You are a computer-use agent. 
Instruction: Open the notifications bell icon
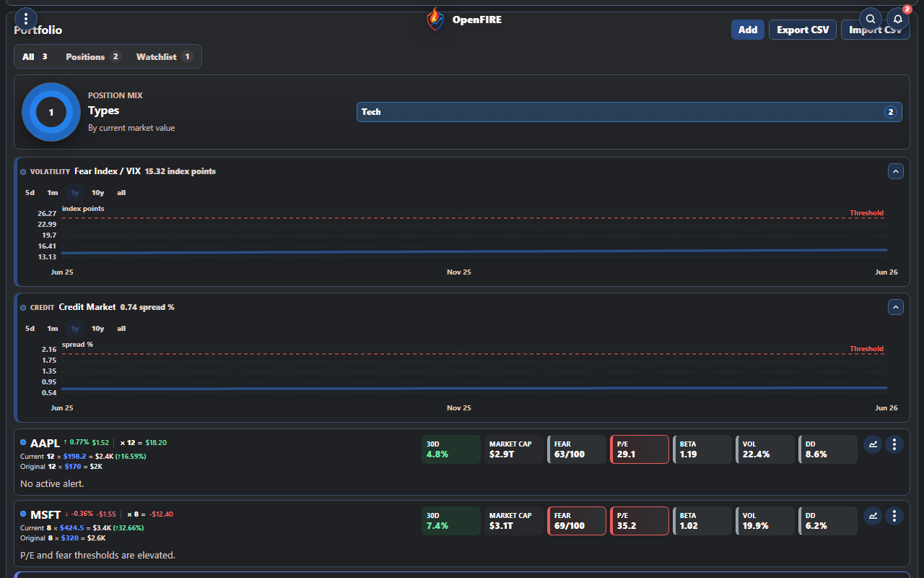pos(898,19)
